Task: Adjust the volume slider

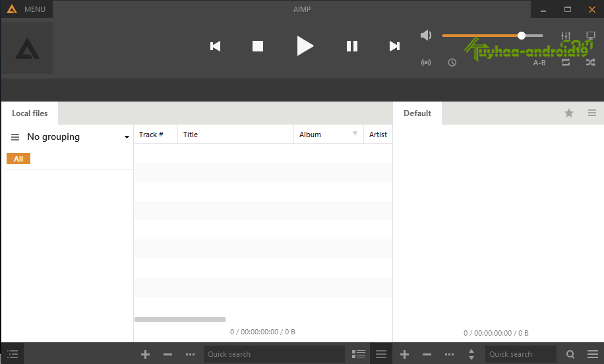Action: [493, 36]
